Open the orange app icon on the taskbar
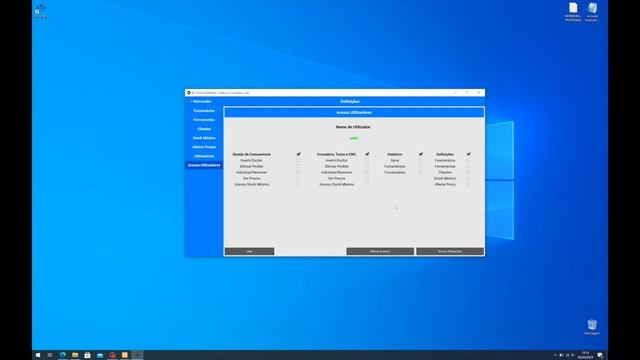 coord(125,355)
